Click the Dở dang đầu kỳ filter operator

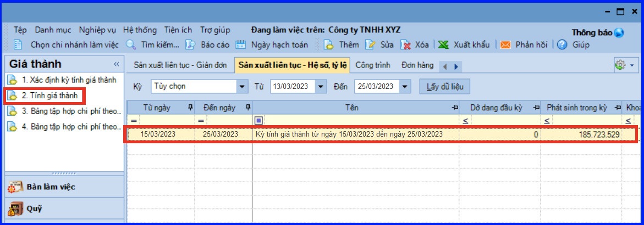tap(466, 121)
